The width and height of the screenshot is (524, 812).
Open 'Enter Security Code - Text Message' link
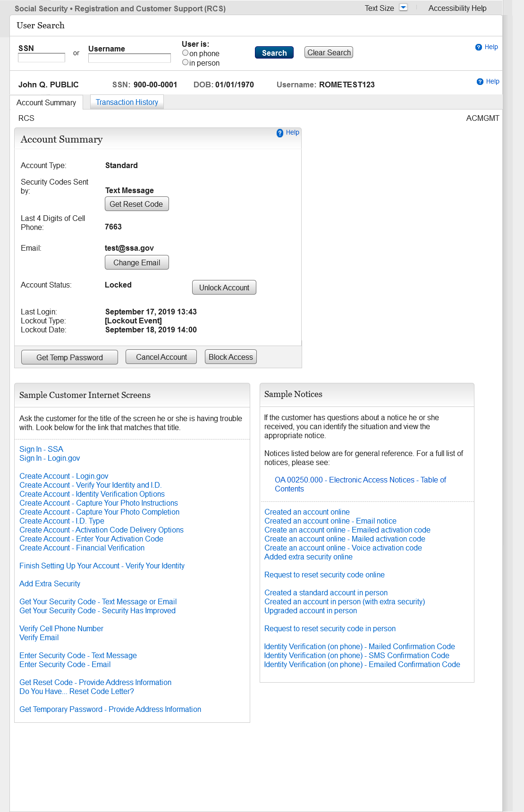tap(78, 655)
